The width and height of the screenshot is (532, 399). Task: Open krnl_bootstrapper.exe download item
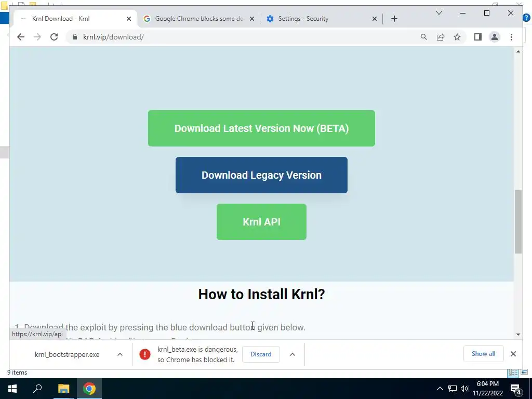tap(67, 354)
